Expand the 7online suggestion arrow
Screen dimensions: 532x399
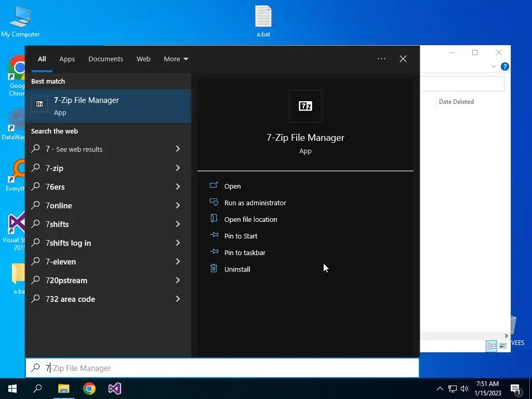[x=178, y=205]
